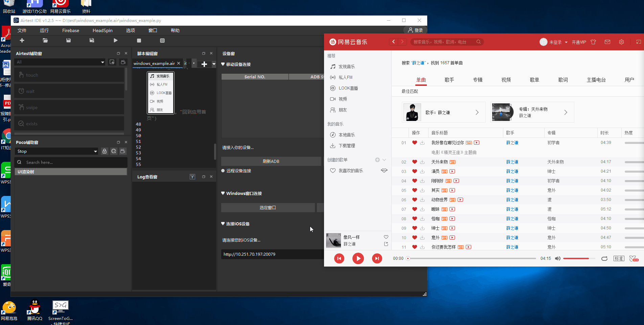Image resolution: width=644 pixels, height=325 pixels.
Task: Toggle the red heart for song 怪咖
Action: click(414, 219)
